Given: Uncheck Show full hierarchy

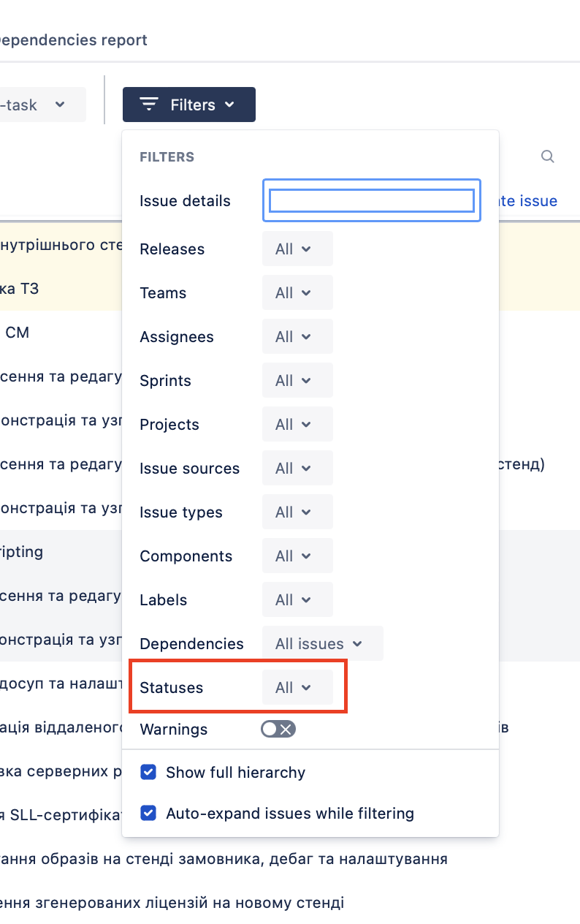Looking at the screenshot, I should [x=148, y=772].
